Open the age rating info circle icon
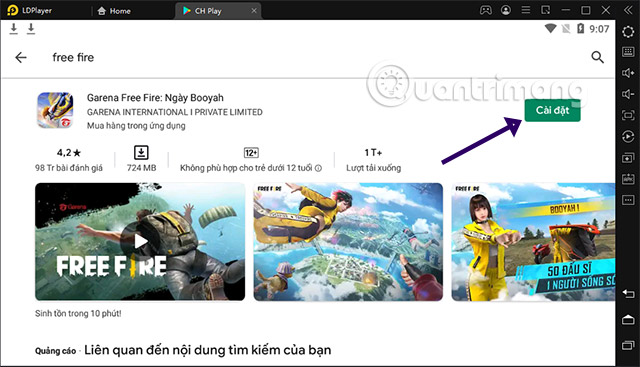 [318, 168]
